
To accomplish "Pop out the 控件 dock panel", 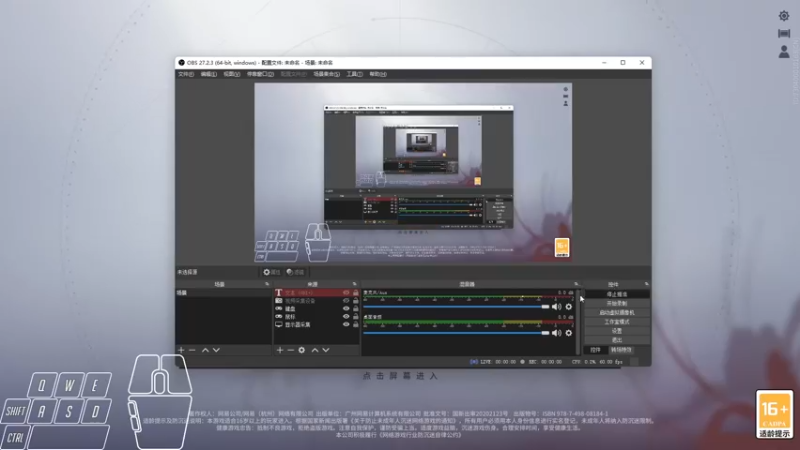I will 646,284.
